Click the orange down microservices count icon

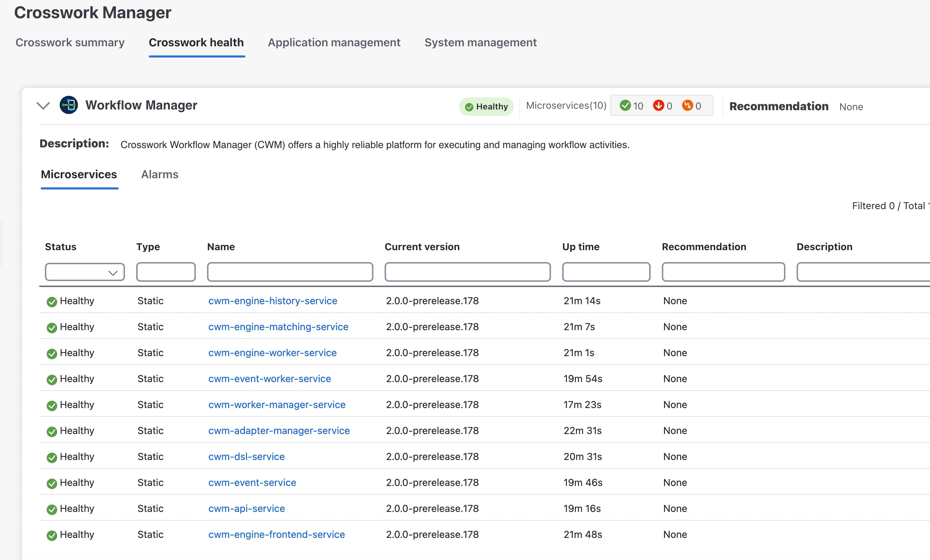point(687,105)
